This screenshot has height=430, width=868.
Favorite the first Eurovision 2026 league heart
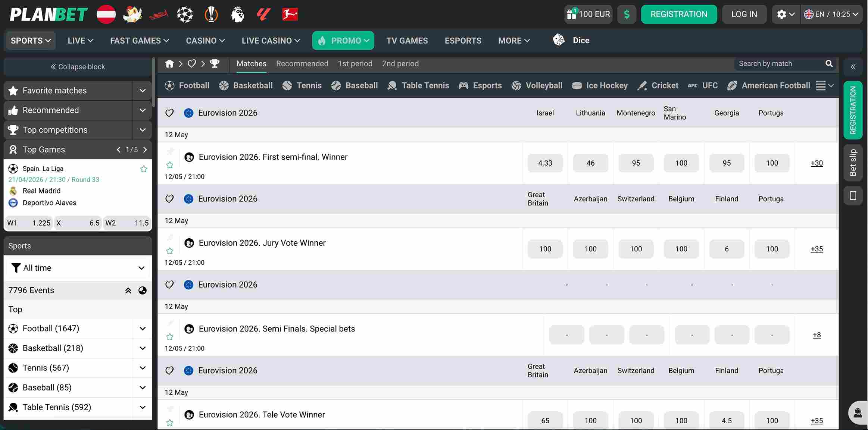coord(169,113)
